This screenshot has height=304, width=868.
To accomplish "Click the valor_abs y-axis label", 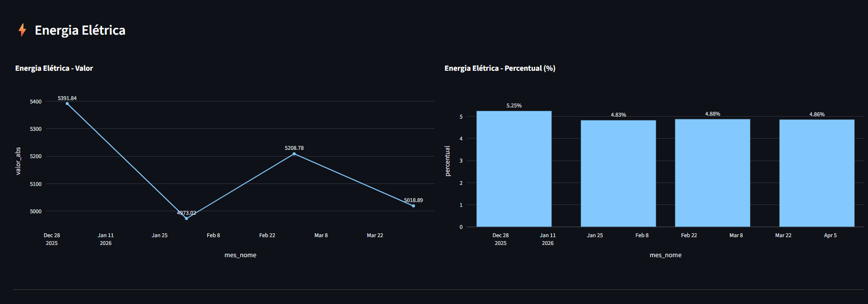I will [18, 161].
